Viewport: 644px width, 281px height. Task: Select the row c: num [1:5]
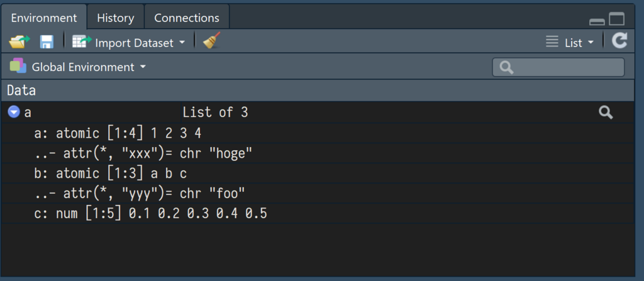click(x=151, y=214)
